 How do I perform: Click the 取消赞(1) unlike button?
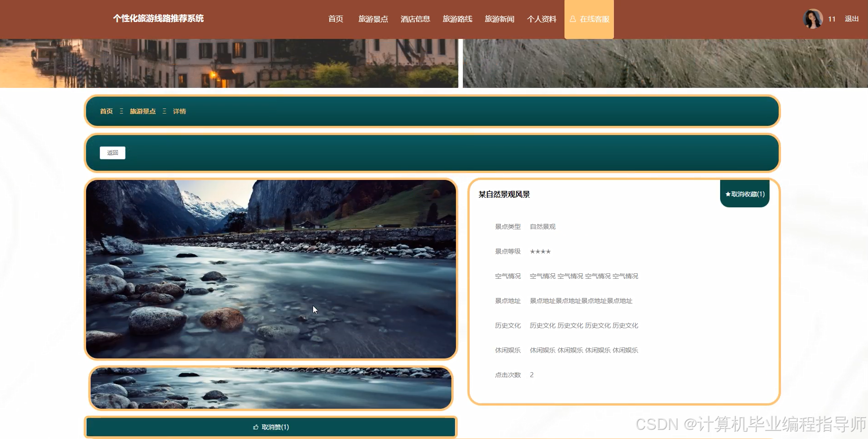271,427
